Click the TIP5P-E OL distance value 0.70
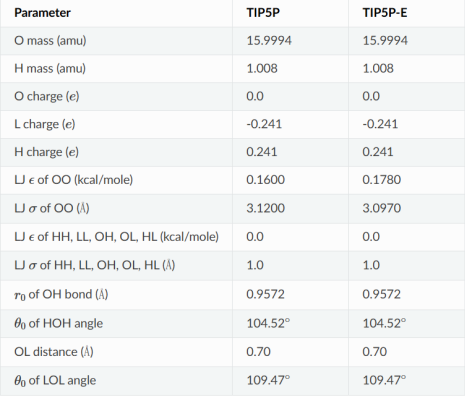The width and height of the screenshot is (465, 396). [375, 351]
